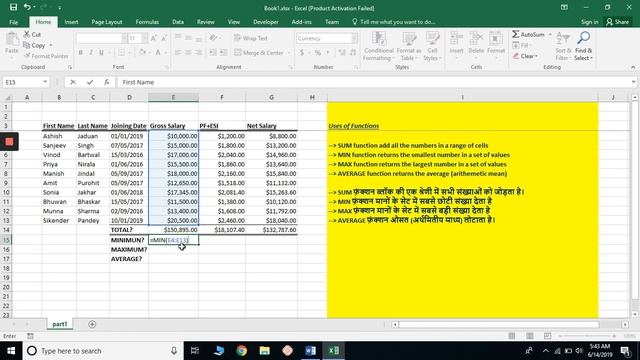This screenshot has width=640, height=360.
Task: Click the Undo arrow icon
Action: pos(27,7)
